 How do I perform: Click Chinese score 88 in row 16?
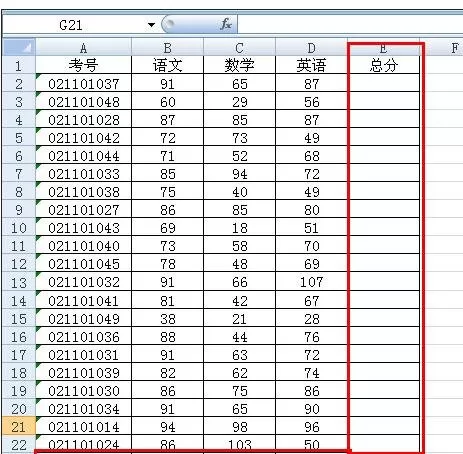click(x=168, y=336)
